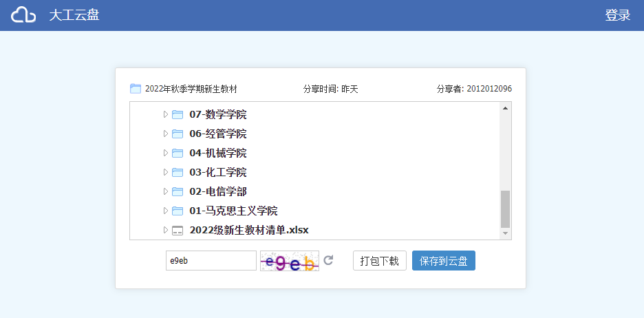Screen dimensions: 644x318
Task: Click the 06-经管学院 folder icon
Action: pyautogui.click(x=178, y=134)
